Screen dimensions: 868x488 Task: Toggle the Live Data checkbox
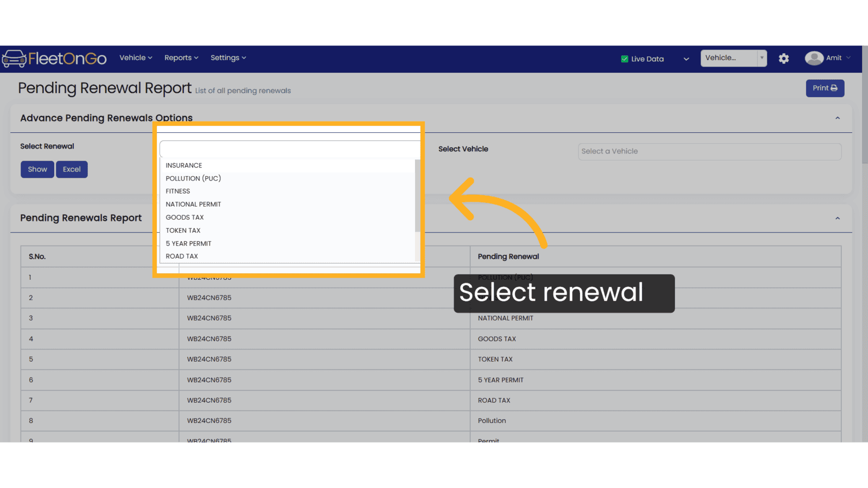click(x=624, y=59)
